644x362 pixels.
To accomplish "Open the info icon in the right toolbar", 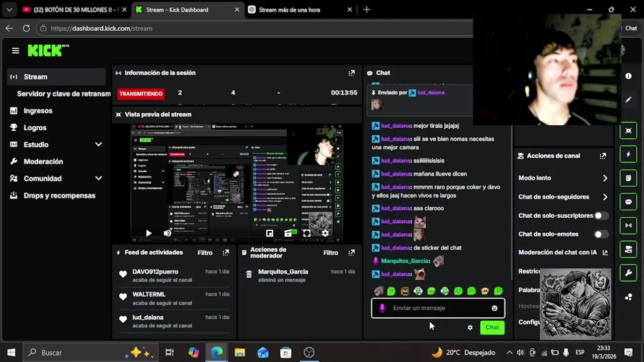I will tap(628, 76).
